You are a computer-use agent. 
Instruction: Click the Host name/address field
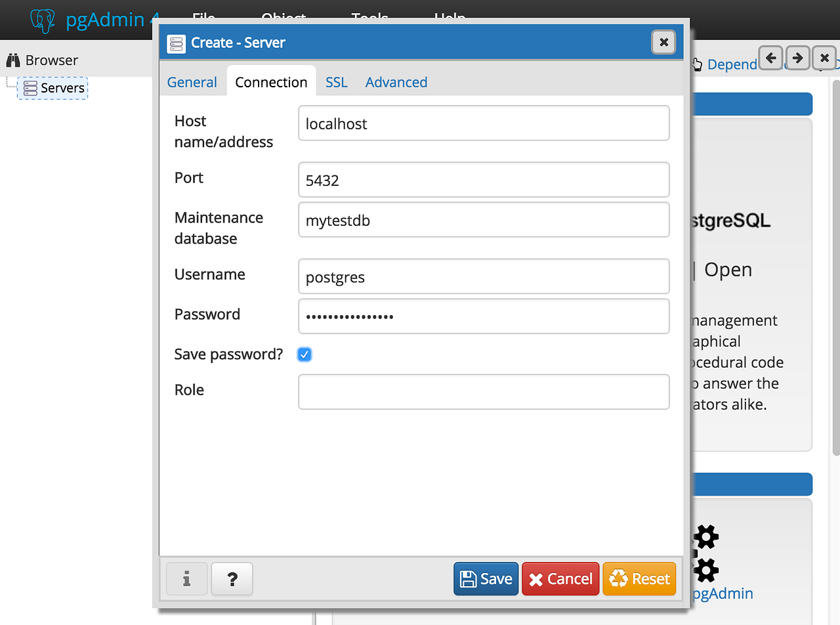tap(484, 123)
